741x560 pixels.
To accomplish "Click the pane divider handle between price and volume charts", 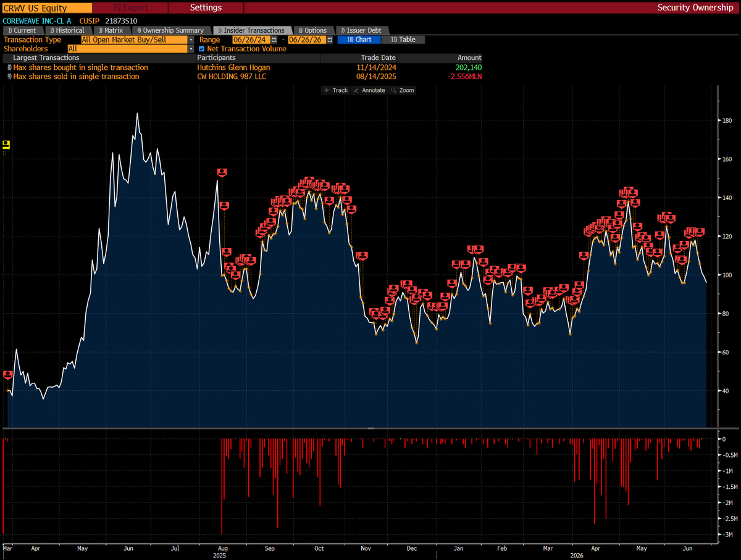I will click(x=371, y=428).
